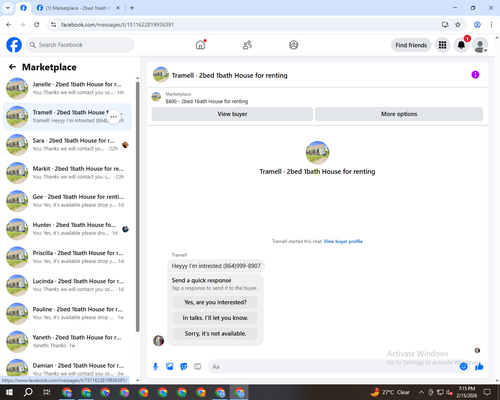The height and width of the screenshot is (400, 500).
Task: Open the notifications bell
Action: pyautogui.click(x=461, y=45)
